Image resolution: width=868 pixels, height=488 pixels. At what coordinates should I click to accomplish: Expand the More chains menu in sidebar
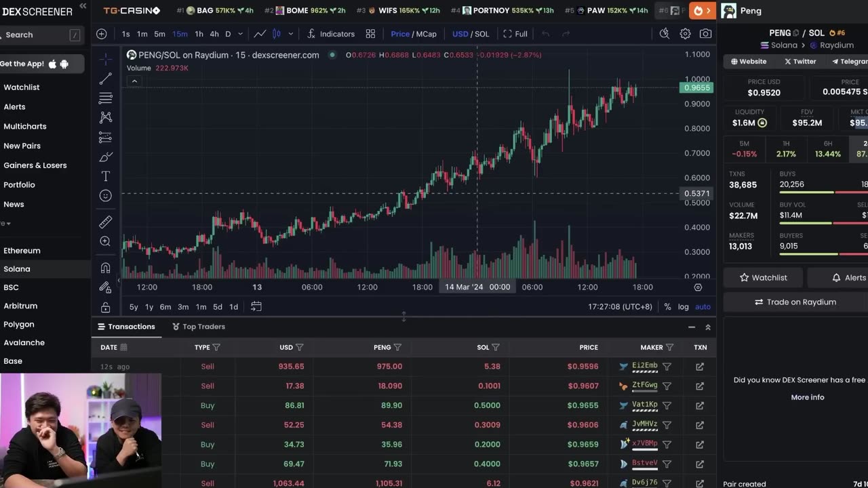(5, 223)
